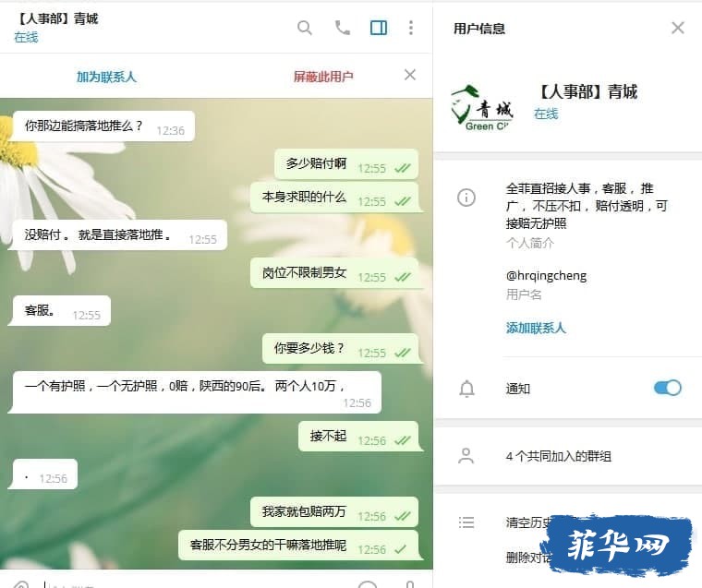Click the info icon beside the bio
This screenshot has height=588, width=702.
point(466,198)
